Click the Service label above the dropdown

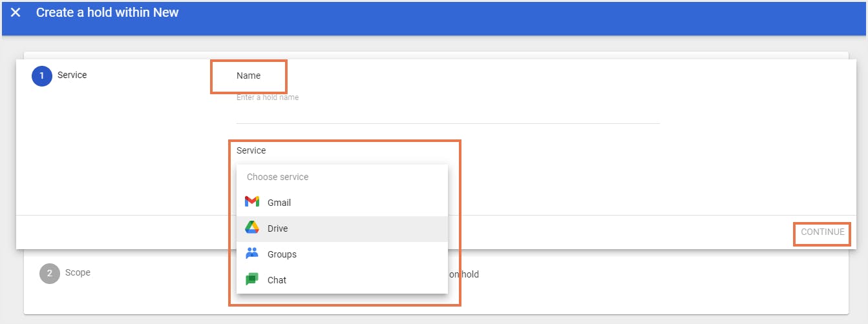[251, 150]
